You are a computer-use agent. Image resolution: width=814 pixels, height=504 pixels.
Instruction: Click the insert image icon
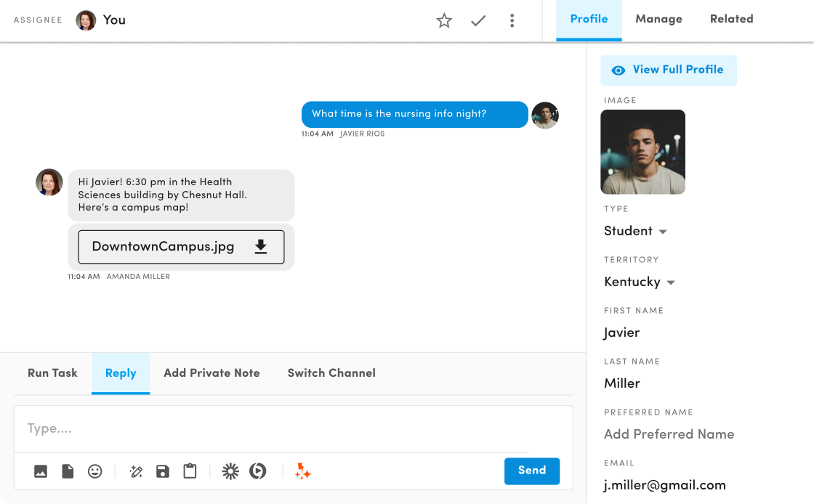pos(41,471)
